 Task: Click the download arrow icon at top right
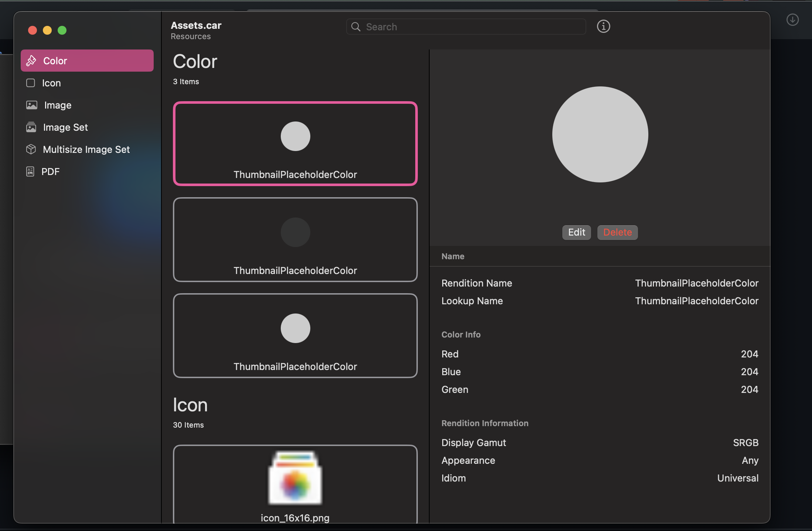792,20
